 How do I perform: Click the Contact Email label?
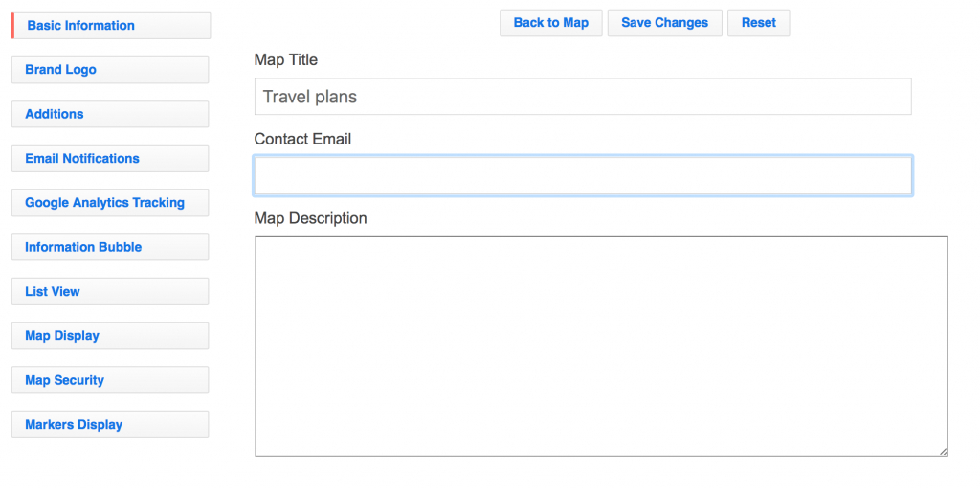[302, 140]
